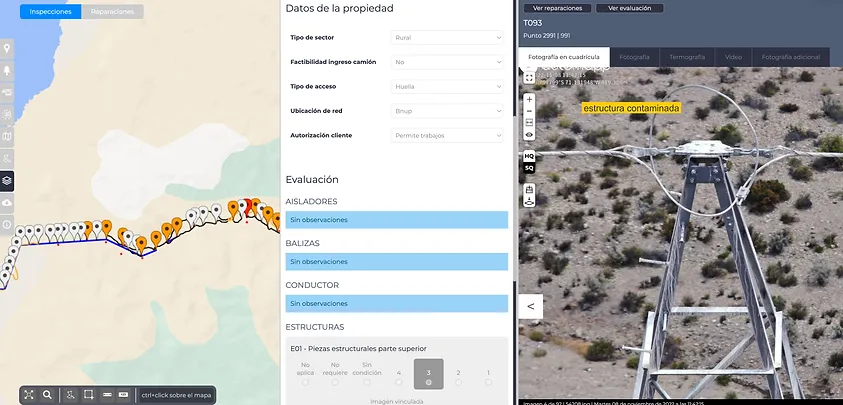Image resolution: width=843 pixels, height=405 pixels.
Task: Click the line tool icon in map toolbar
Action: 107,395
